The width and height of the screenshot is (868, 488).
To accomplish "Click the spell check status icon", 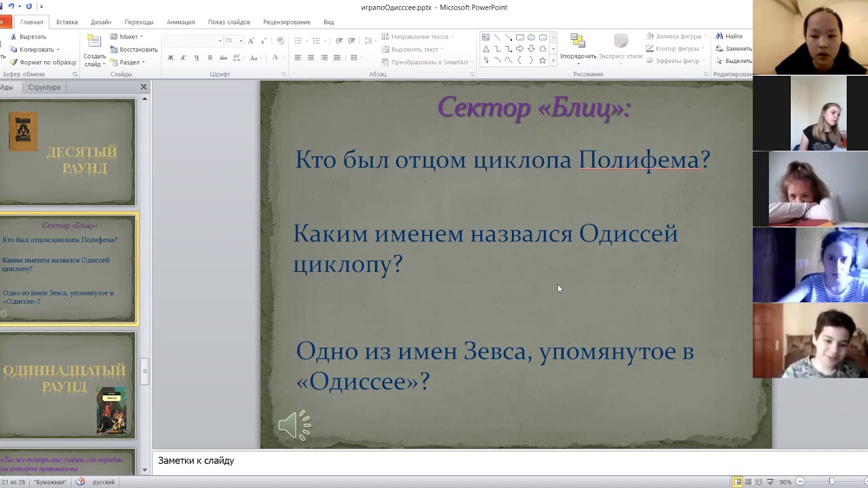I will point(81,482).
